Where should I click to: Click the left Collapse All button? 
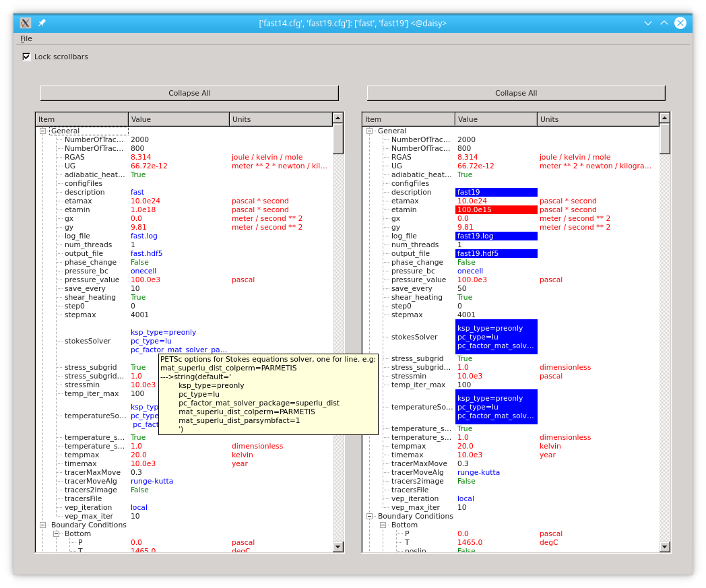(x=189, y=93)
